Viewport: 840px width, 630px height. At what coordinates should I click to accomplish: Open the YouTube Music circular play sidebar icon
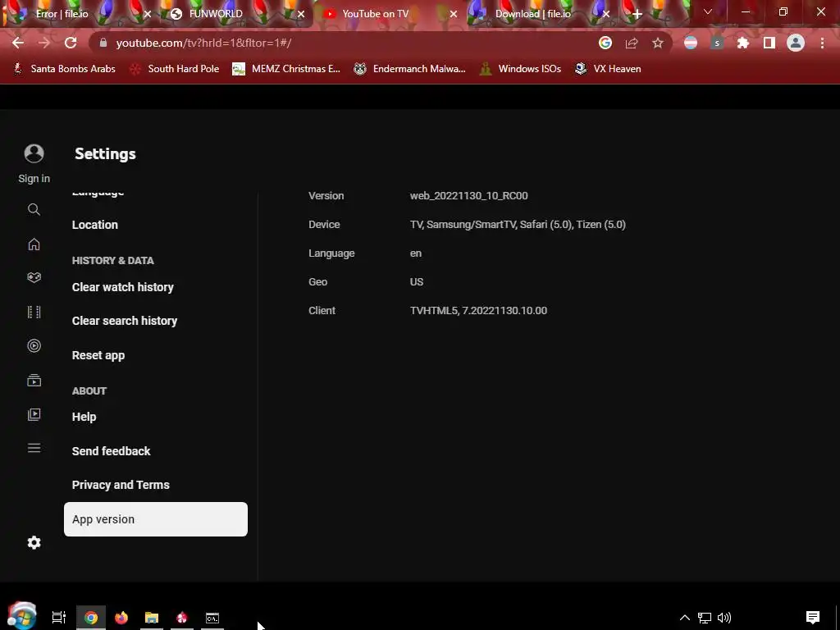pyautogui.click(x=34, y=345)
